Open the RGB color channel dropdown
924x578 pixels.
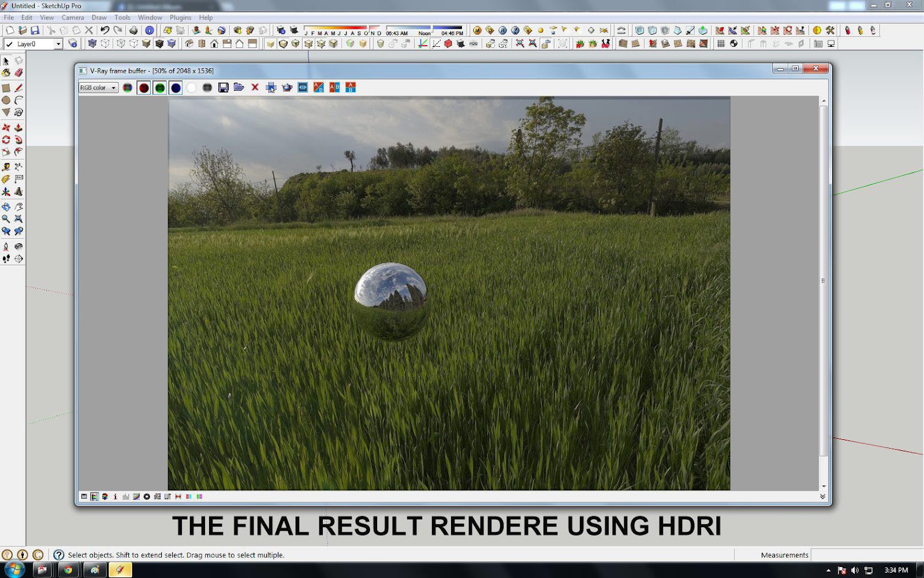point(113,87)
